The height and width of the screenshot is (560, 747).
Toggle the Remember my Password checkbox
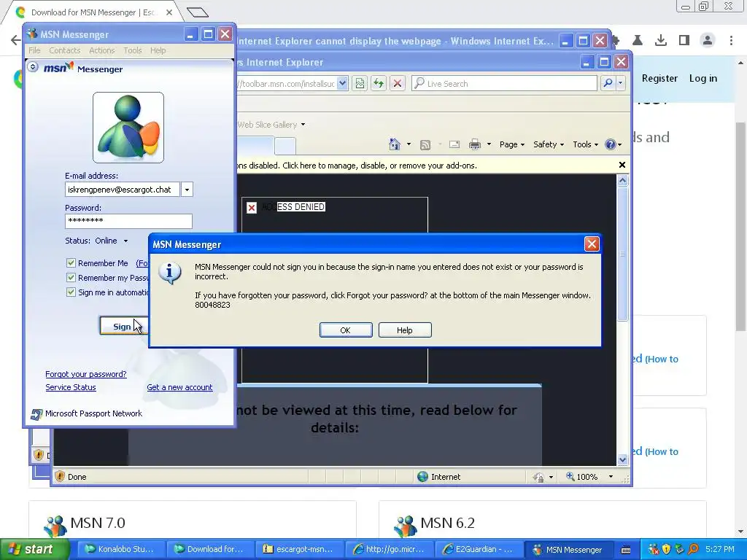point(71,278)
